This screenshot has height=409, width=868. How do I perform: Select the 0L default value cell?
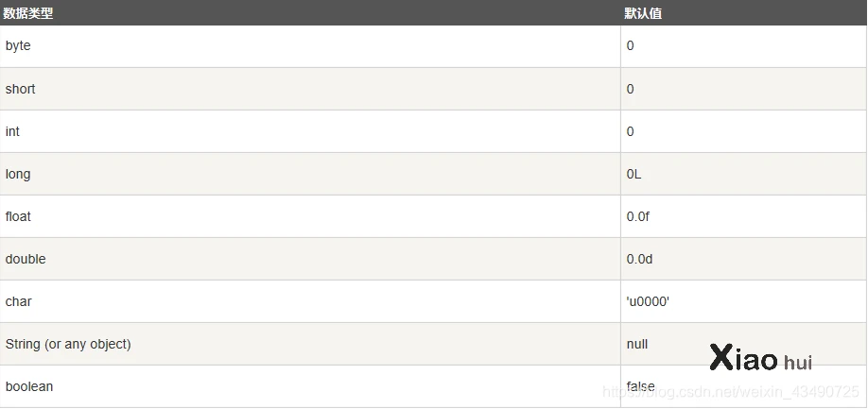click(634, 174)
